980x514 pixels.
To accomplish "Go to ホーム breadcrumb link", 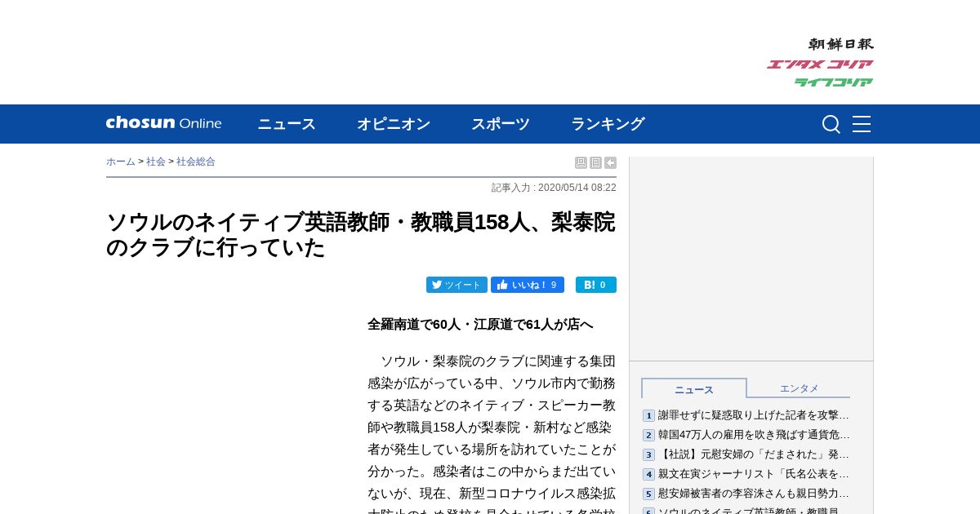I will point(121,162).
